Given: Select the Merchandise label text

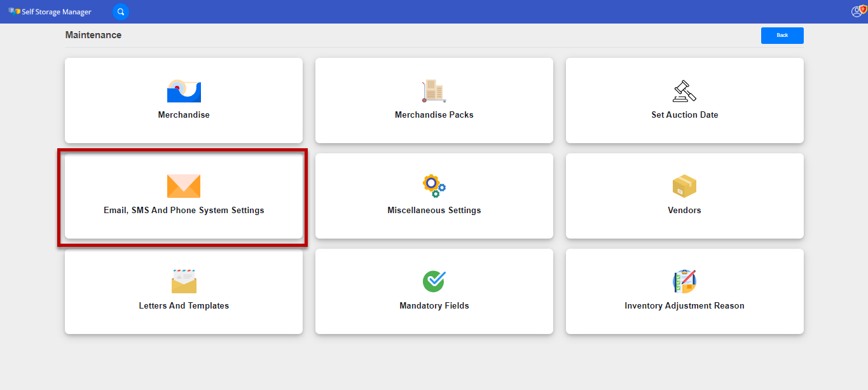Looking at the screenshot, I should coord(184,115).
